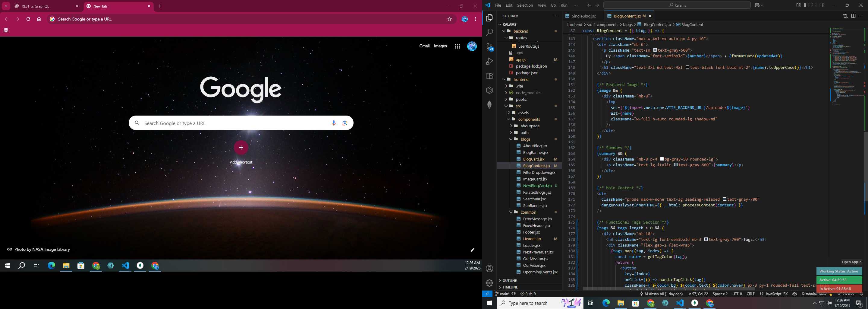Open Photo by NASA Image Library link

(42, 249)
